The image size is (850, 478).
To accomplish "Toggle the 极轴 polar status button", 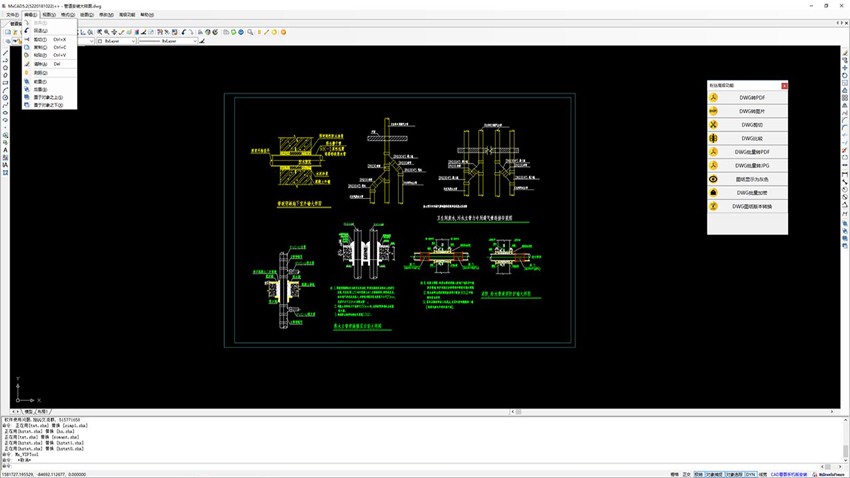I will [698, 475].
